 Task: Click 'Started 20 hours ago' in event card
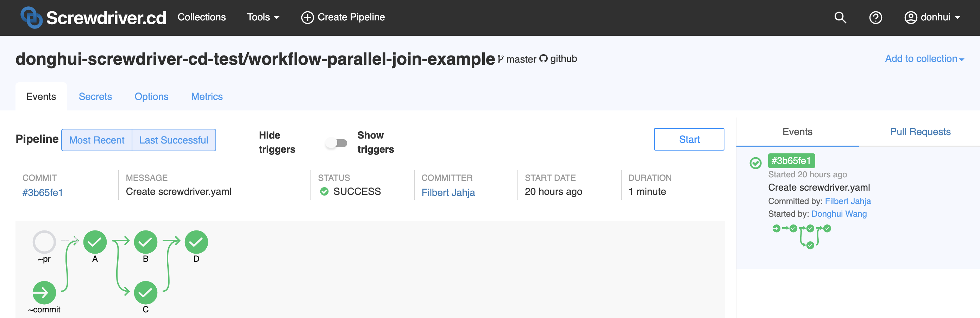tap(807, 174)
